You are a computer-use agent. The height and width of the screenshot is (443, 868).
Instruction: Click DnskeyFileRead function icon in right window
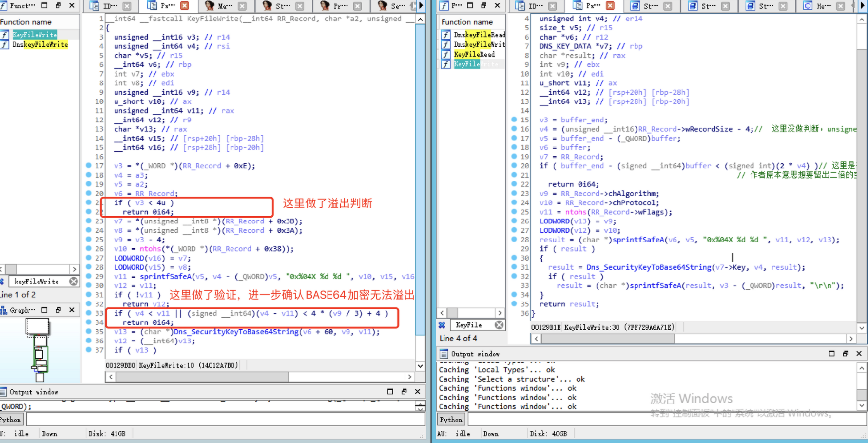(445, 35)
